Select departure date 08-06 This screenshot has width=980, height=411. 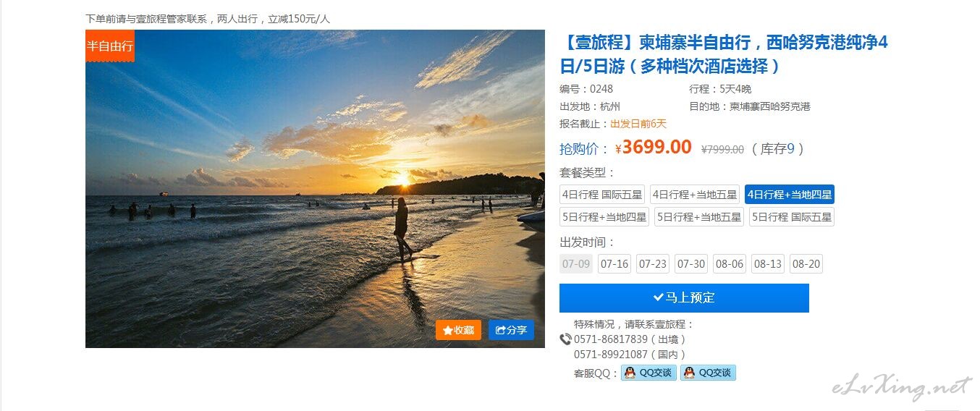(730, 264)
